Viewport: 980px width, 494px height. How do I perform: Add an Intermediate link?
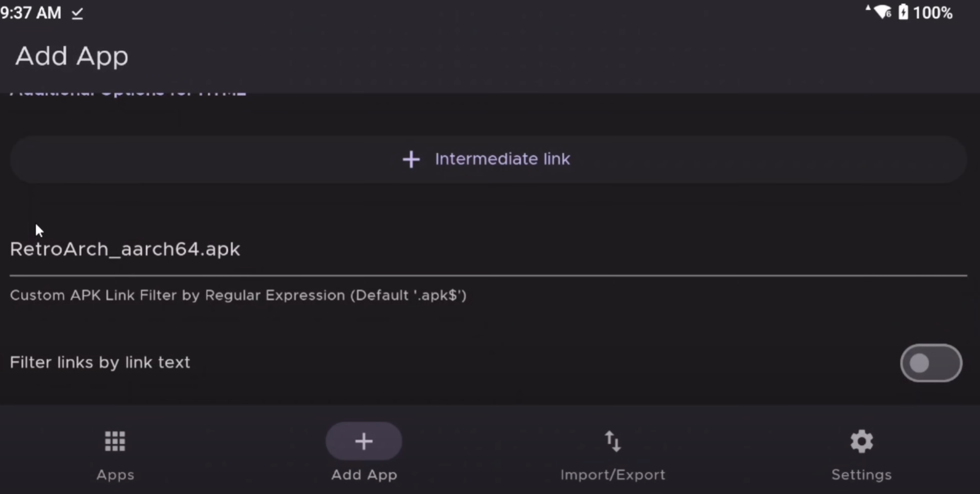(502, 159)
